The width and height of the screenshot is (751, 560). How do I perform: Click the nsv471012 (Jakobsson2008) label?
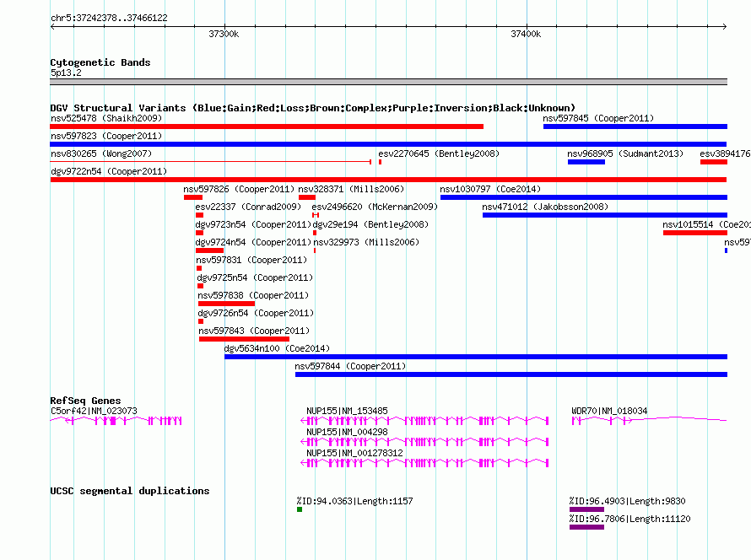click(x=545, y=207)
